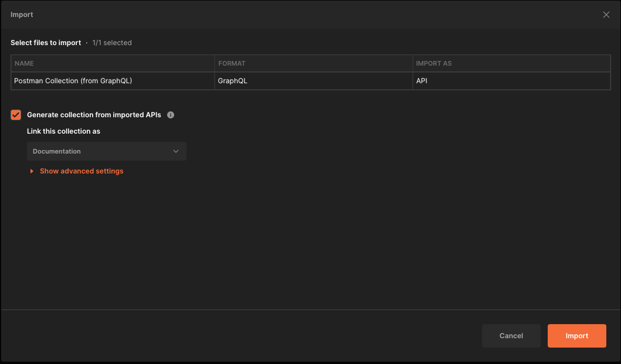Uncheck the Generate collection from imported APIs checkbox
This screenshot has height=364, width=621.
[x=16, y=115]
